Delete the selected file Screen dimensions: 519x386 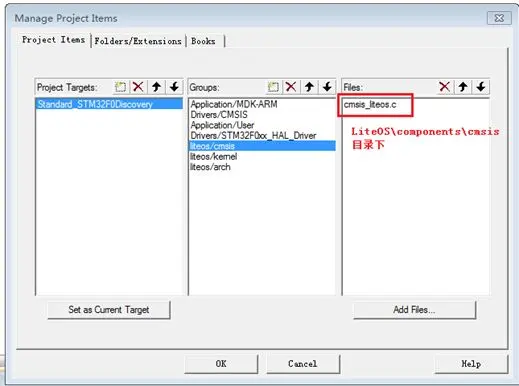point(444,87)
